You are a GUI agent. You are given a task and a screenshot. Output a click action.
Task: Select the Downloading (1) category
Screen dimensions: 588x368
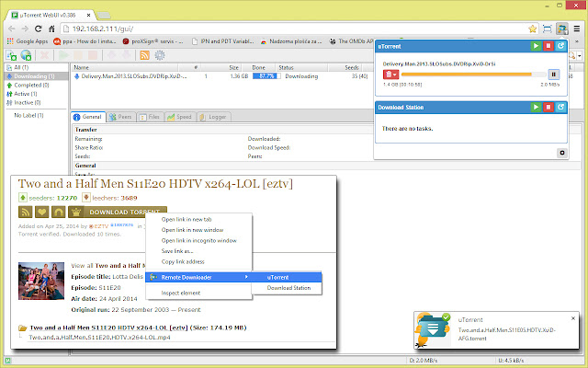coord(34,76)
